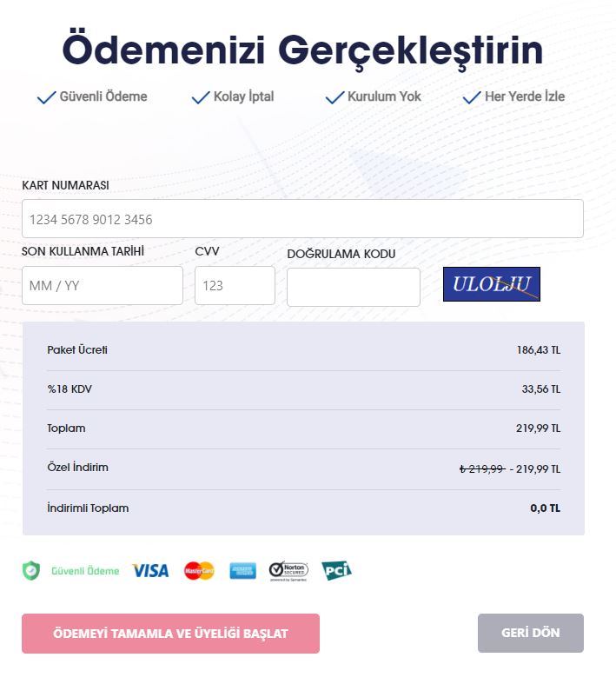Click the Visa logo icon
Viewport: 616px width, 684px height.
150,571
